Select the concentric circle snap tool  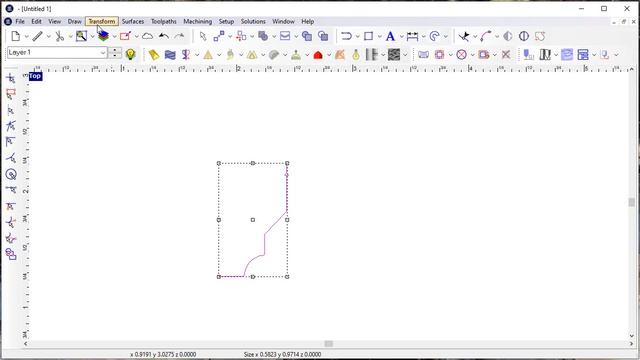(11, 175)
